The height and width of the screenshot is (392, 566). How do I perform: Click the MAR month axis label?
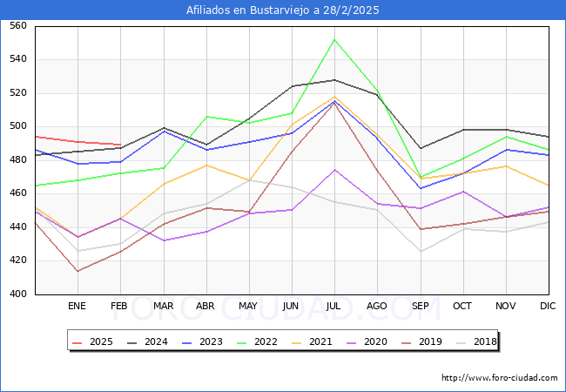click(x=164, y=306)
